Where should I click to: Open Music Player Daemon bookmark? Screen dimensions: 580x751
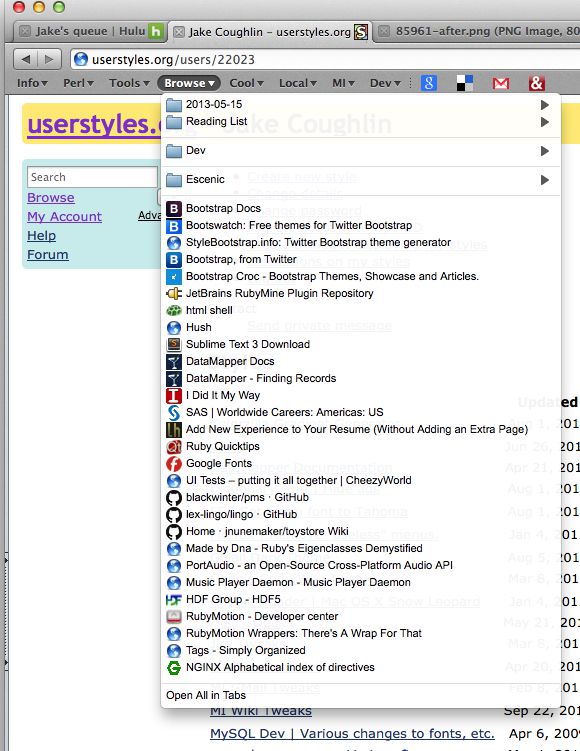click(360, 582)
